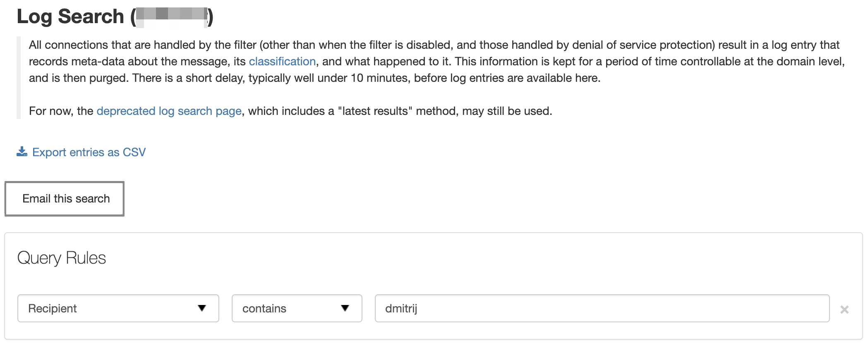The image size is (868, 343).
Task: Click the Export entries as CSV link
Action: point(89,152)
